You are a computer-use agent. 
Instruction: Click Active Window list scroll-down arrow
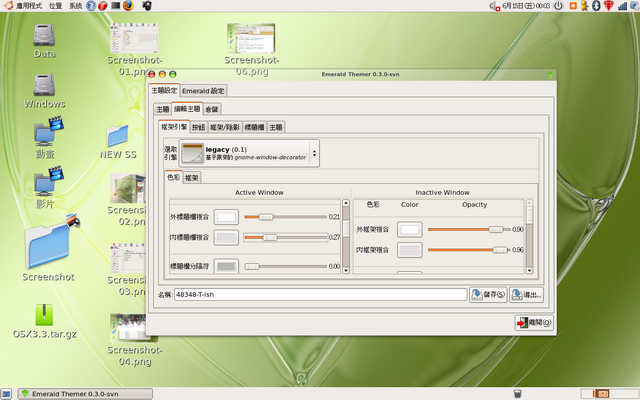point(346,270)
